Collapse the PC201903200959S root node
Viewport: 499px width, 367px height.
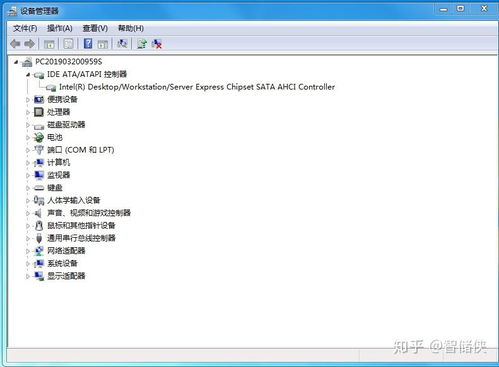(16, 62)
